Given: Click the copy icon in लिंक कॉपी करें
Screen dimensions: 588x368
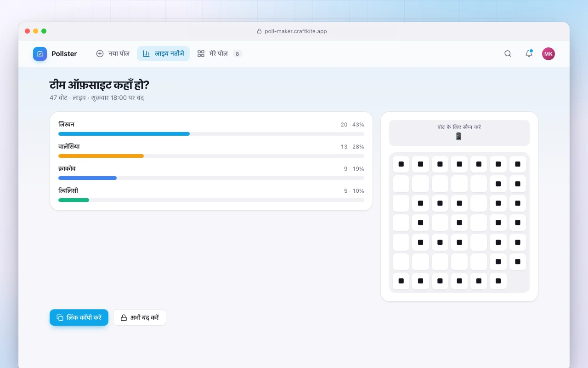Looking at the screenshot, I should [x=60, y=317].
